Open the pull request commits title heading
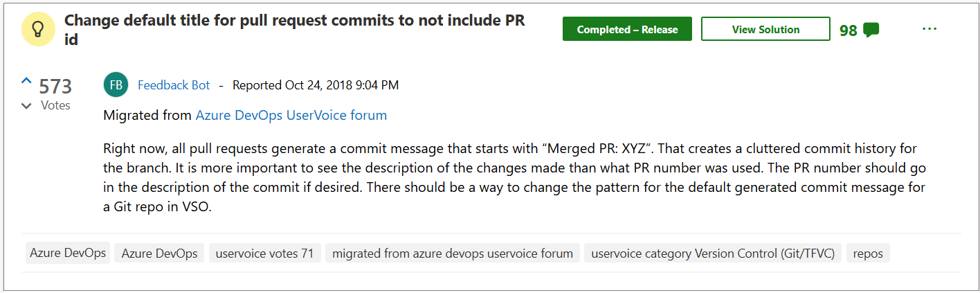980x293 pixels. [x=294, y=29]
